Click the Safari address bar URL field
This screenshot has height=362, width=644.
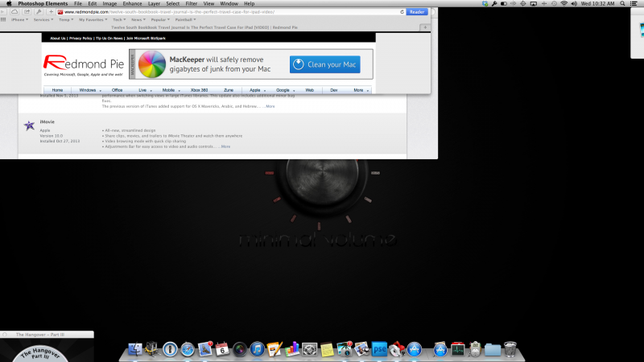230,12
